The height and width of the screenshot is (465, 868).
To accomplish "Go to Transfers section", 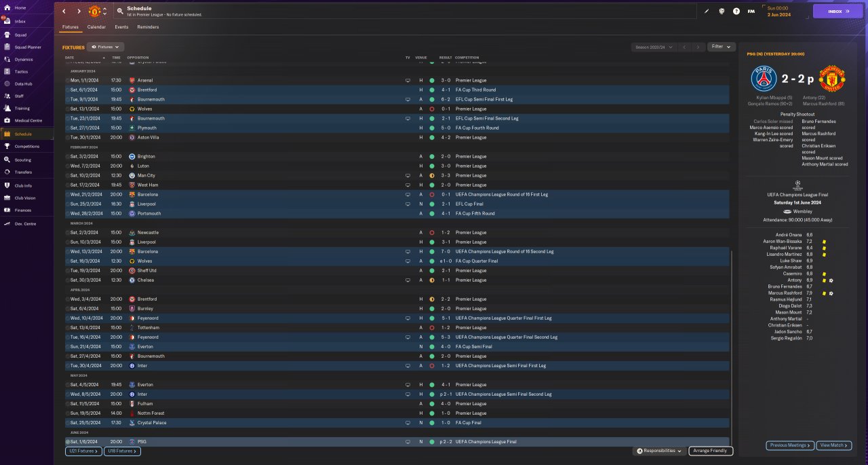I will (24, 172).
